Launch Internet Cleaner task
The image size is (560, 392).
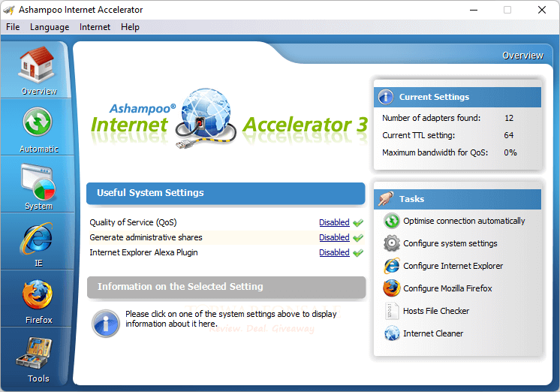pyautogui.click(x=433, y=333)
